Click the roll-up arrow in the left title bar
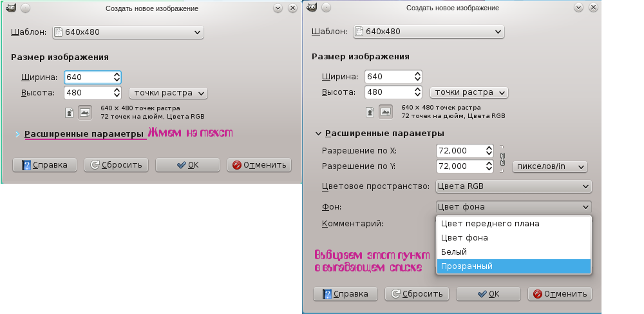 [x=278, y=8]
